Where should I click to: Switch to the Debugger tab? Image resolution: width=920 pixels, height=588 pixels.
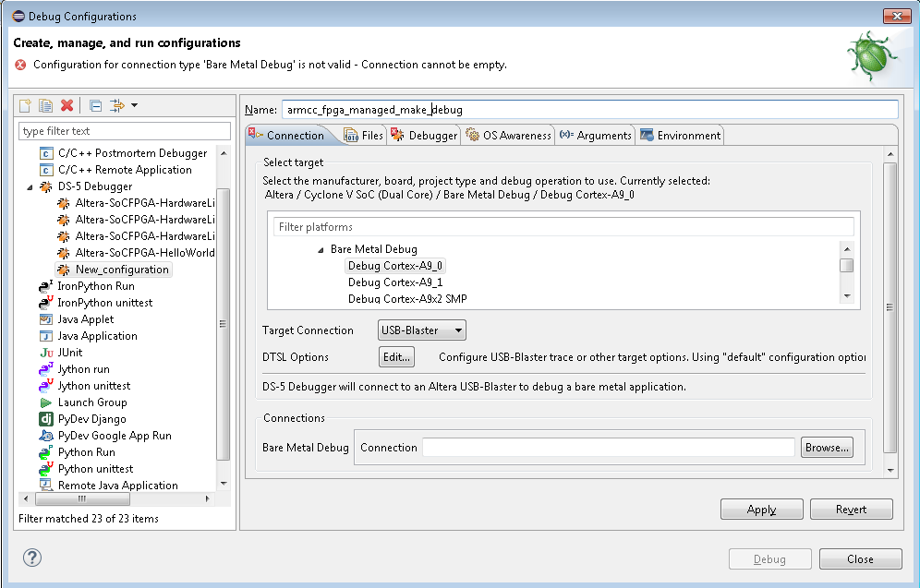coord(424,136)
